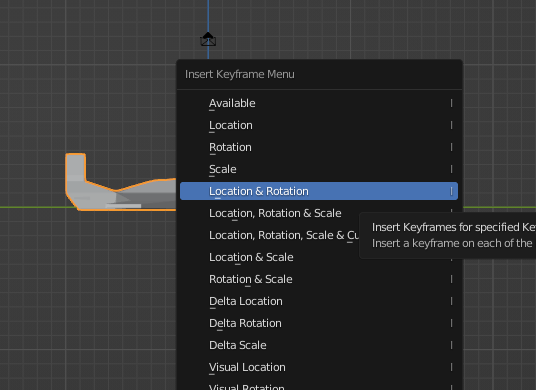Select Scale keyframe option
This screenshot has width=536, height=390.
point(319,169)
